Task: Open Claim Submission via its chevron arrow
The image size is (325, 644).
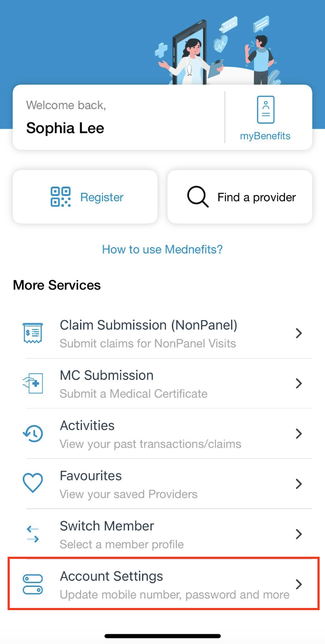Action: pyautogui.click(x=299, y=333)
